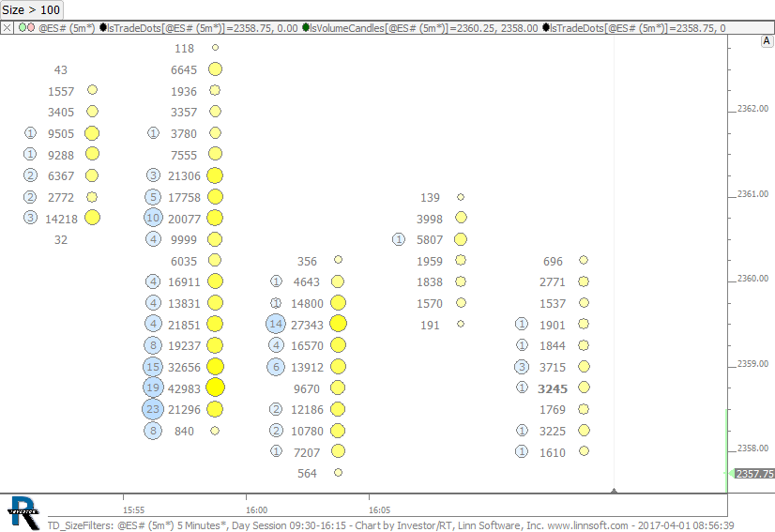This screenshot has width=775, height=532.
Task: Click the small yellow dot beside 840
Action: point(215,431)
